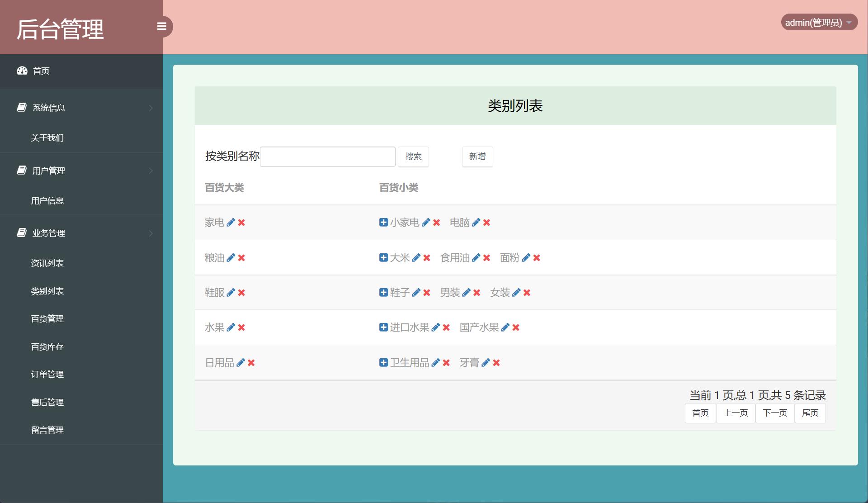The width and height of the screenshot is (868, 503).
Task: Select 订单管理 in the sidebar
Action: [x=47, y=374]
